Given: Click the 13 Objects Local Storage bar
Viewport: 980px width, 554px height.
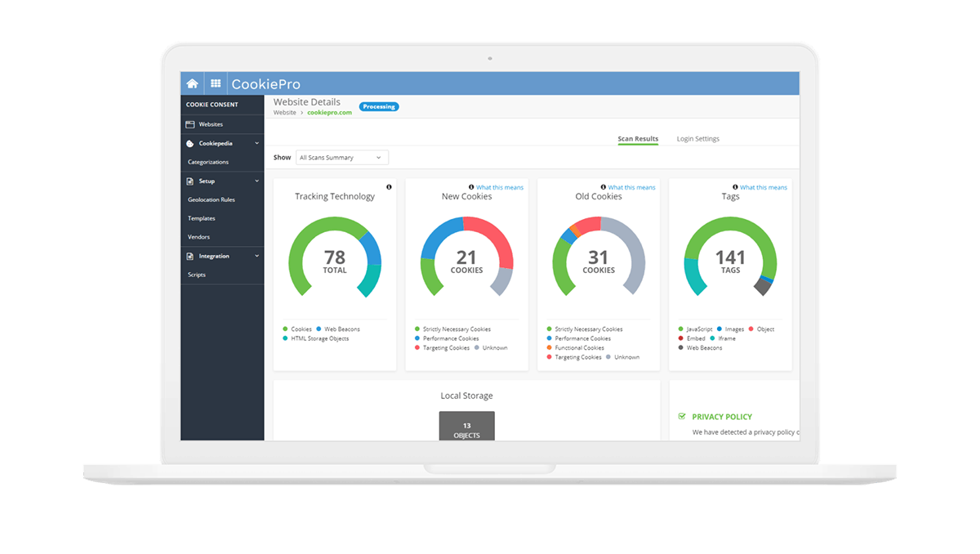Looking at the screenshot, I should tap(466, 427).
